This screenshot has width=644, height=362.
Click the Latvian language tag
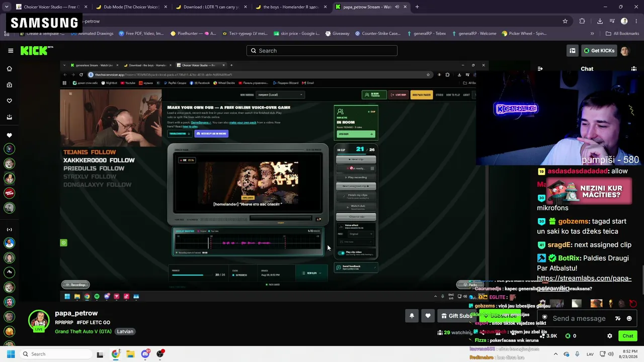(125, 332)
